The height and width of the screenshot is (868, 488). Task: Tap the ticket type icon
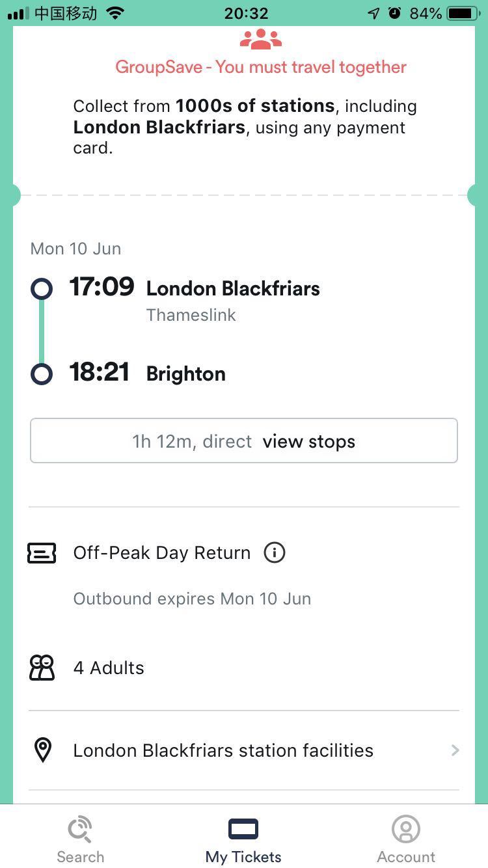[x=42, y=553]
